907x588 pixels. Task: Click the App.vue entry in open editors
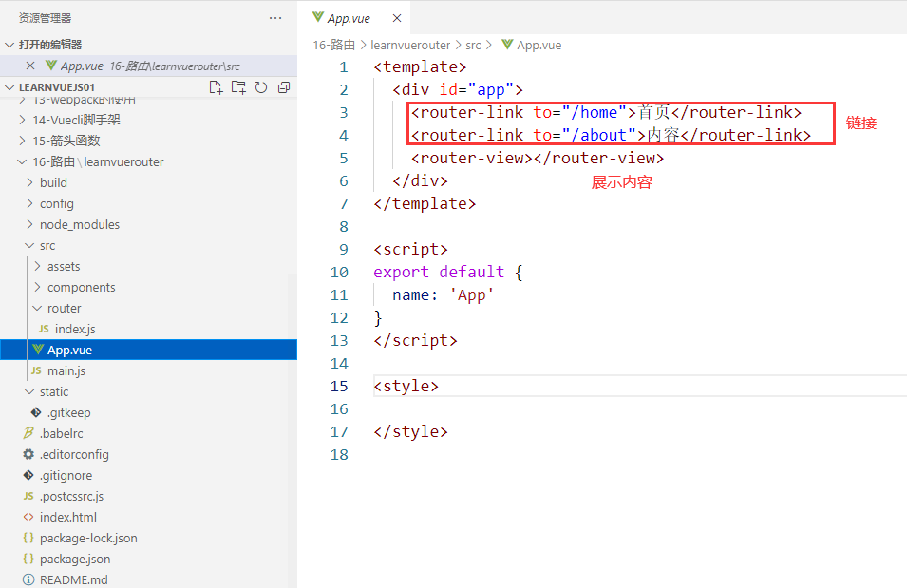(149, 66)
